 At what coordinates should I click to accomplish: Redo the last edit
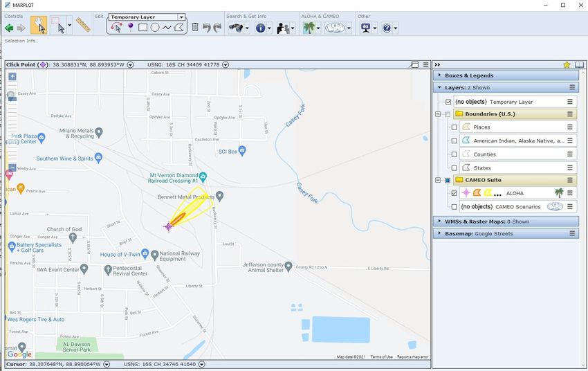(x=217, y=28)
